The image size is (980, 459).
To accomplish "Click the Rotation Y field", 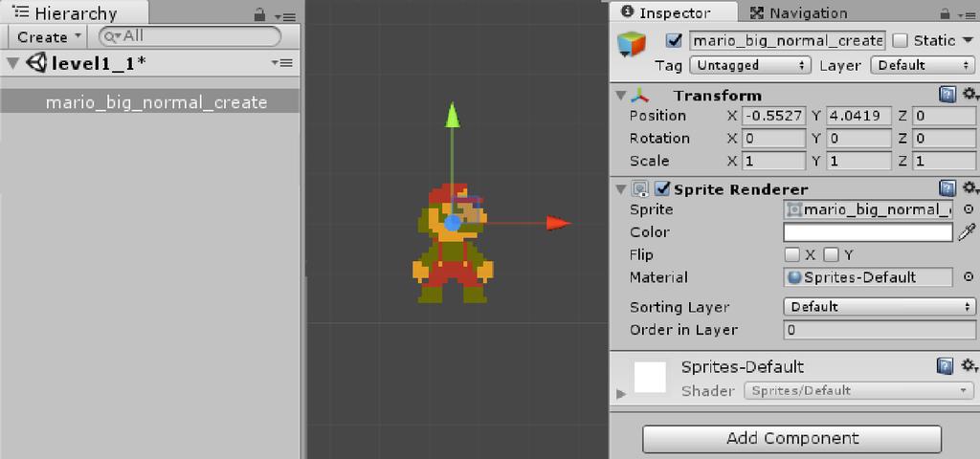I will coord(858,138).
